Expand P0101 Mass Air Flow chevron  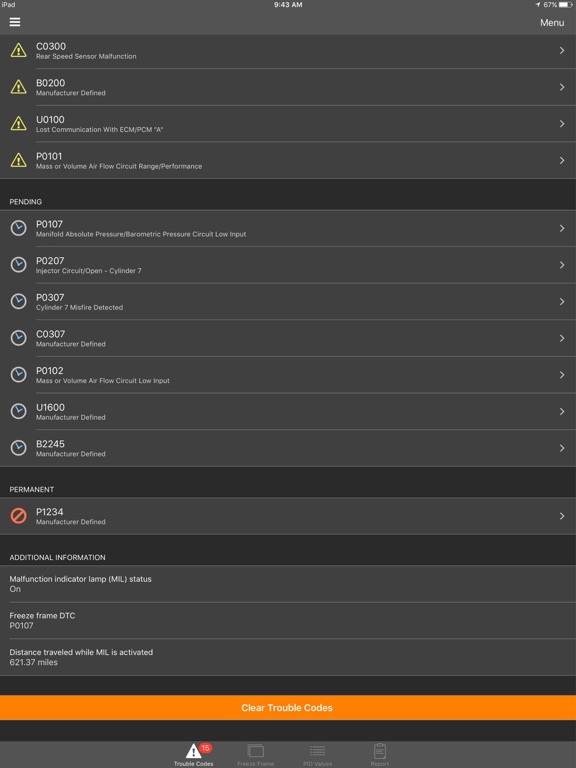tap(562, 160)
